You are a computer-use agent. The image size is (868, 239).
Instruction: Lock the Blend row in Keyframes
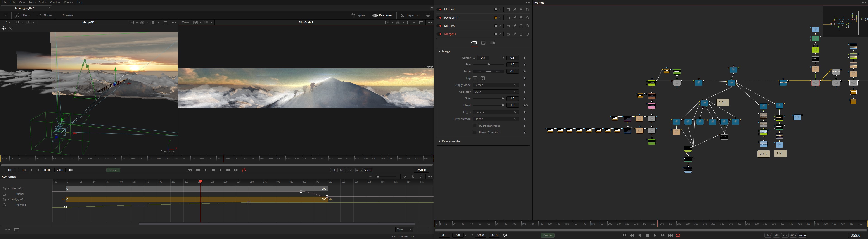coord(4,194)
